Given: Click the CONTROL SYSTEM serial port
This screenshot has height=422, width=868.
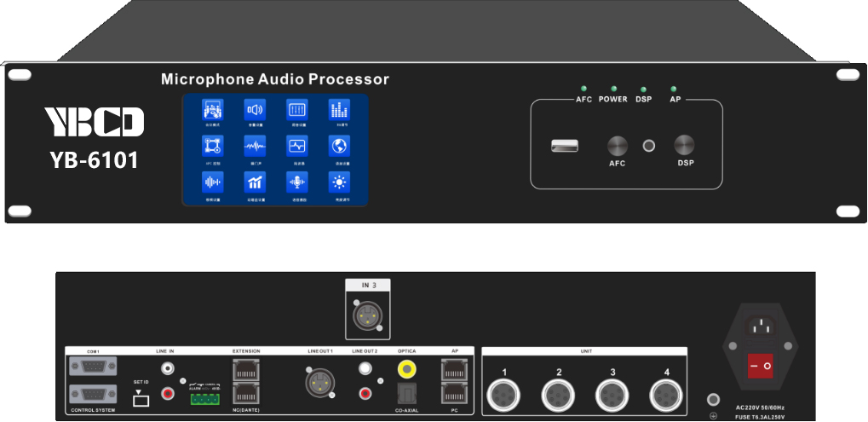Looking at the screenshot, I should point(93,395).
